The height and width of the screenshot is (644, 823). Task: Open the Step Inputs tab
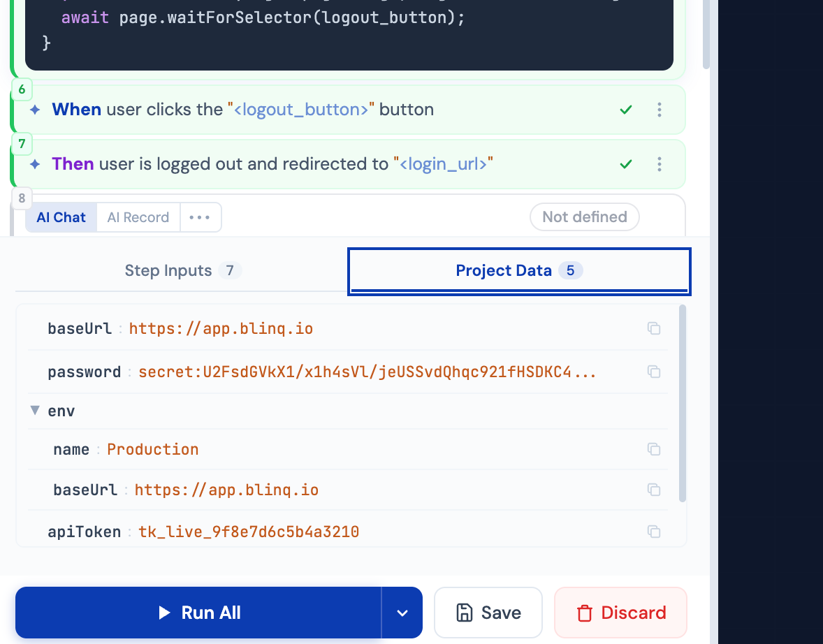(182, 270)
